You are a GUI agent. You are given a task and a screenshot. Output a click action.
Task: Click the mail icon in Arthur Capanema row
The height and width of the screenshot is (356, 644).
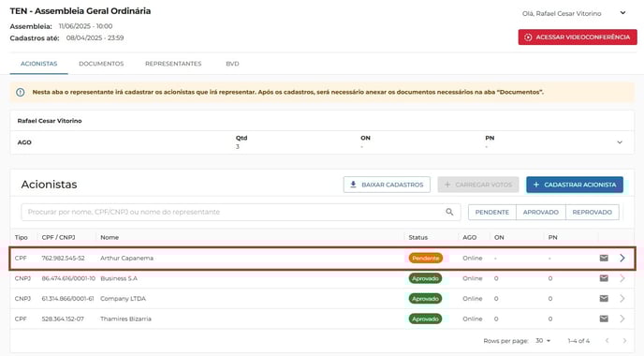coord(604,259)
